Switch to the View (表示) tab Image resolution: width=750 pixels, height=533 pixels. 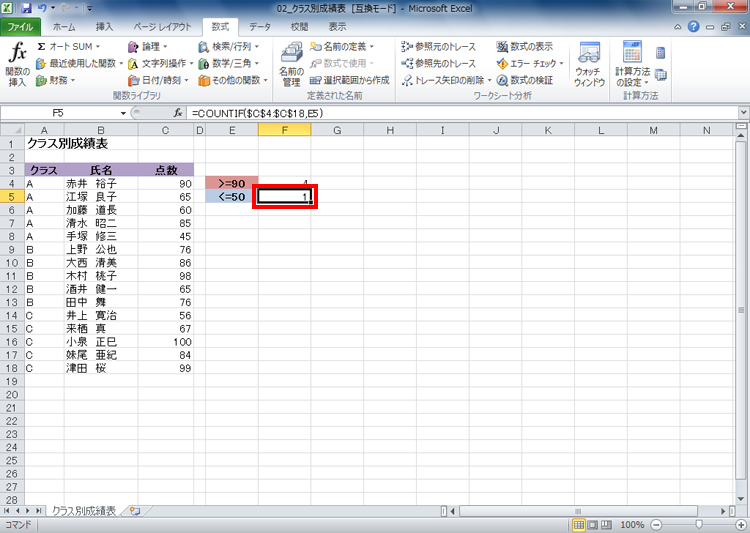click(x=337, y=27)
